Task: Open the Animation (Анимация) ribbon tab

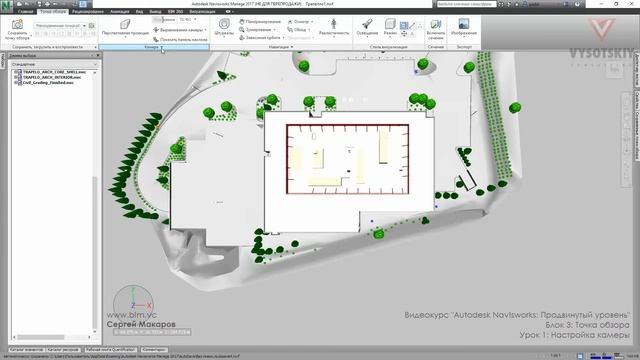Action: click(120, 11)
